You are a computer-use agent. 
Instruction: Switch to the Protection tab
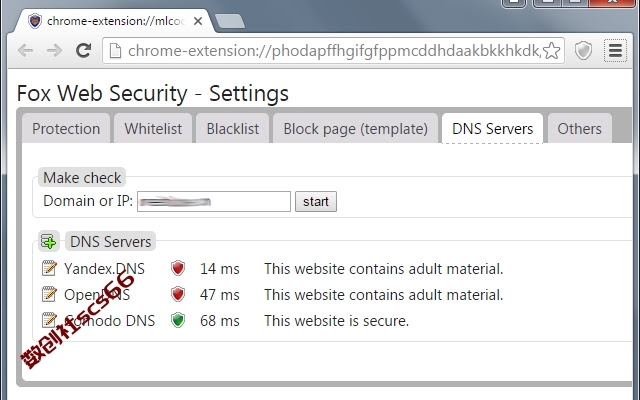66,129
